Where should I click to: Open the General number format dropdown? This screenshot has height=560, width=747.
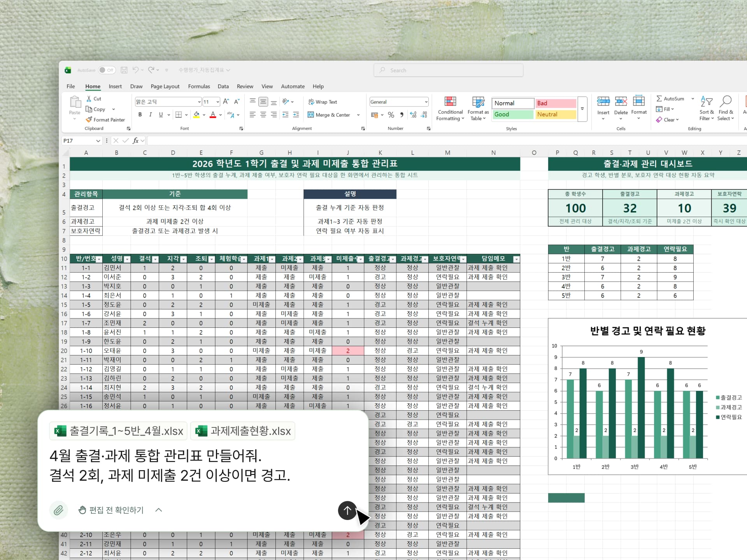click(426, 102)
